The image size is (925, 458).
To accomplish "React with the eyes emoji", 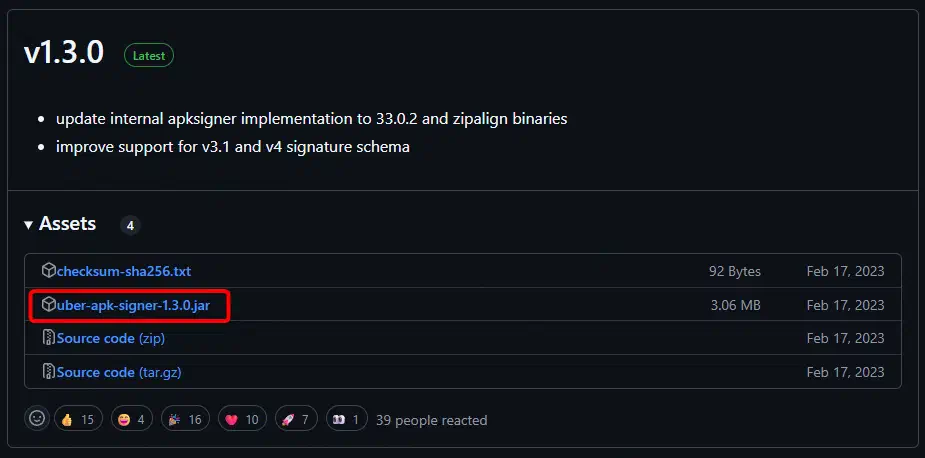I will 347,419.
